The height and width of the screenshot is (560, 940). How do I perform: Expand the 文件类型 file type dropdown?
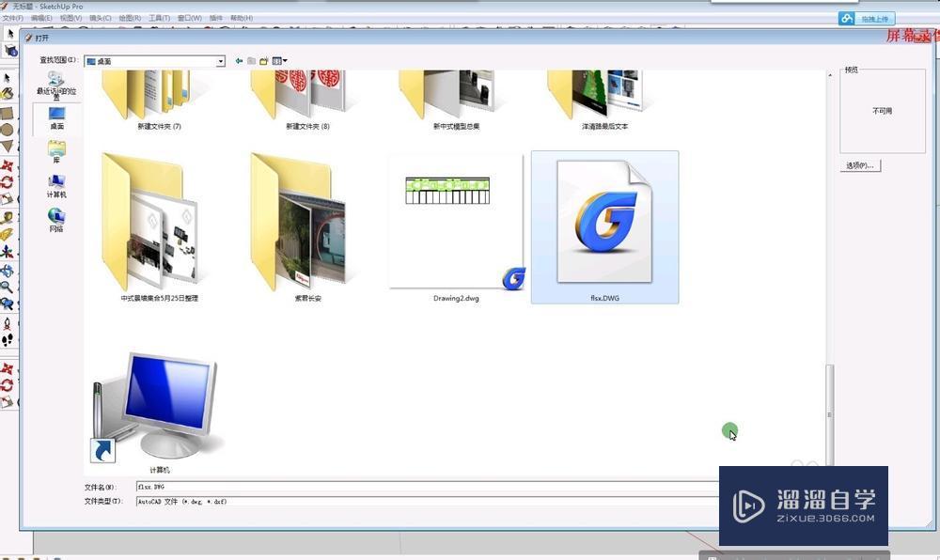(x=427, y=502)
